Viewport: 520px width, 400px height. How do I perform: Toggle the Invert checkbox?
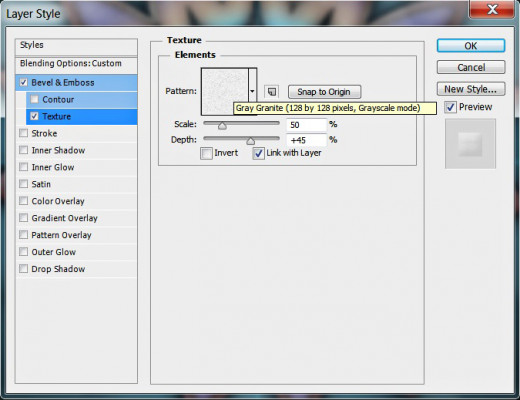click(206, 153)
